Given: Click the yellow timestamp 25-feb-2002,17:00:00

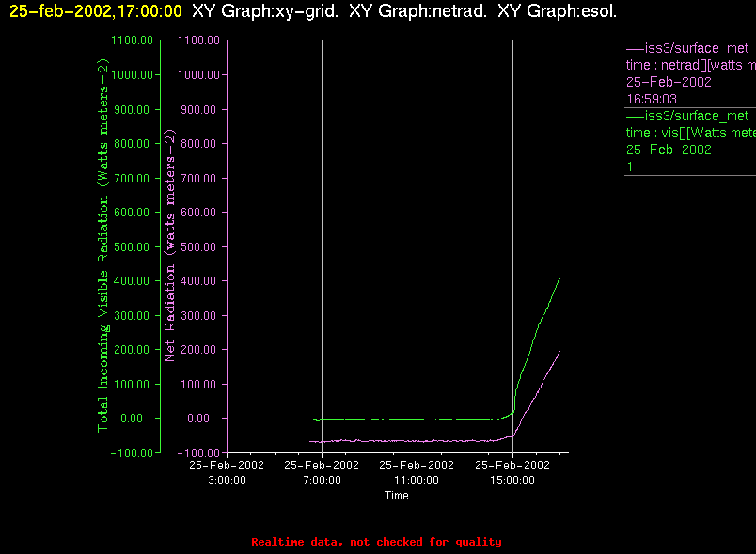Looking at the screenshot, I should (x=96, y=11).
